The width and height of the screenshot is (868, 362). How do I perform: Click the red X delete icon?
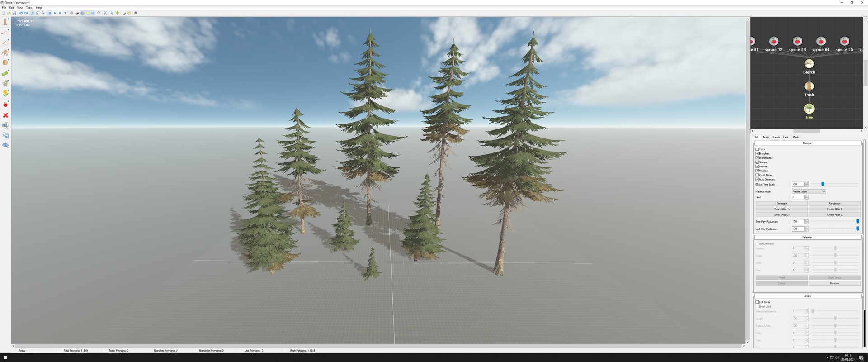[5, 115]
